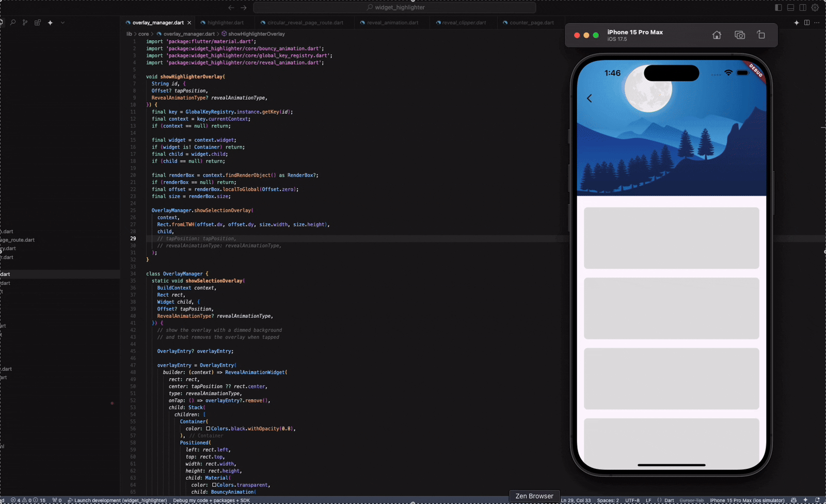The width and height of the screenshot is (826, 504).
Task: Toggle Cursor Tab in the status bar
Action: (691, 500)
